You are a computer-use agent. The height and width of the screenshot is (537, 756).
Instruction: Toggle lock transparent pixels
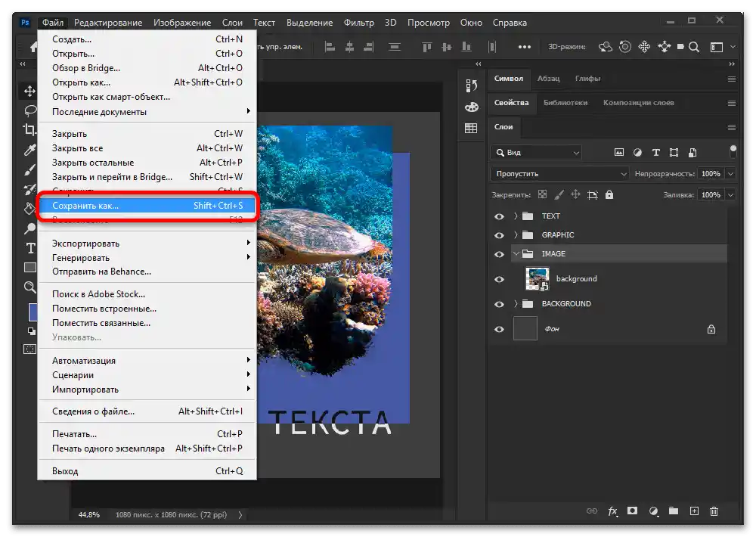click(x=542, y=194)
